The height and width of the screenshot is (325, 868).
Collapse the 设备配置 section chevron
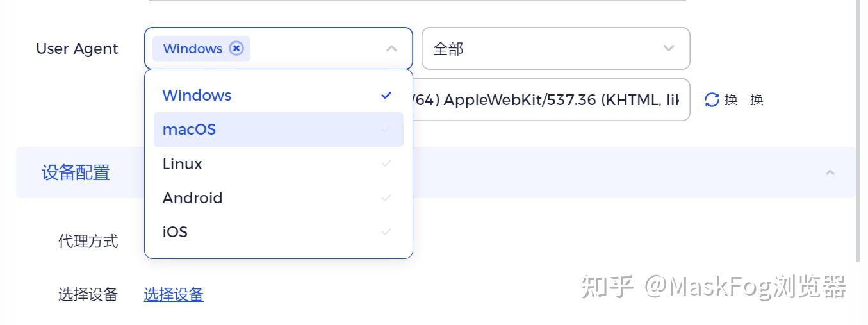[x=830, y=172]
